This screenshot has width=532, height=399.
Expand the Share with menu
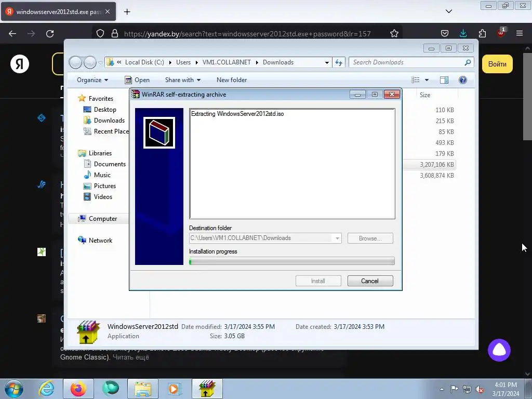tap(182, 80)
